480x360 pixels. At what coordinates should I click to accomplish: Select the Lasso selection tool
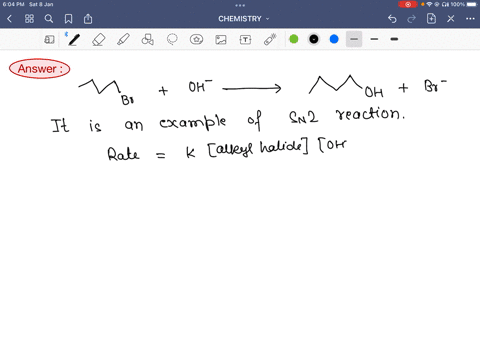(x=172, y=40)
